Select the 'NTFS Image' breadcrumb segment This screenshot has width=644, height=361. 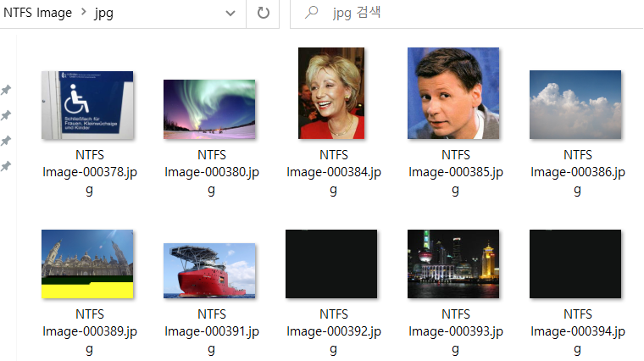[x=37, y=13]
